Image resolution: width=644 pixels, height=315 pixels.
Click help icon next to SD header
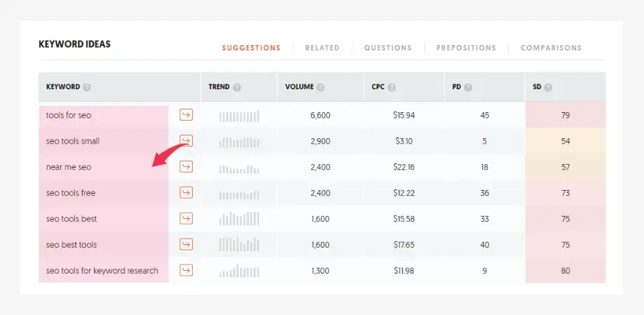[x=548, y=88]
